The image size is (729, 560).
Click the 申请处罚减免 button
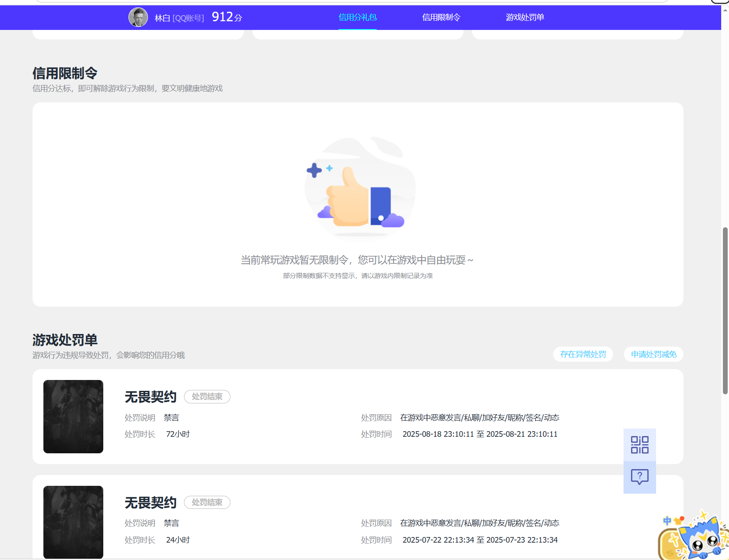(653, 354)
